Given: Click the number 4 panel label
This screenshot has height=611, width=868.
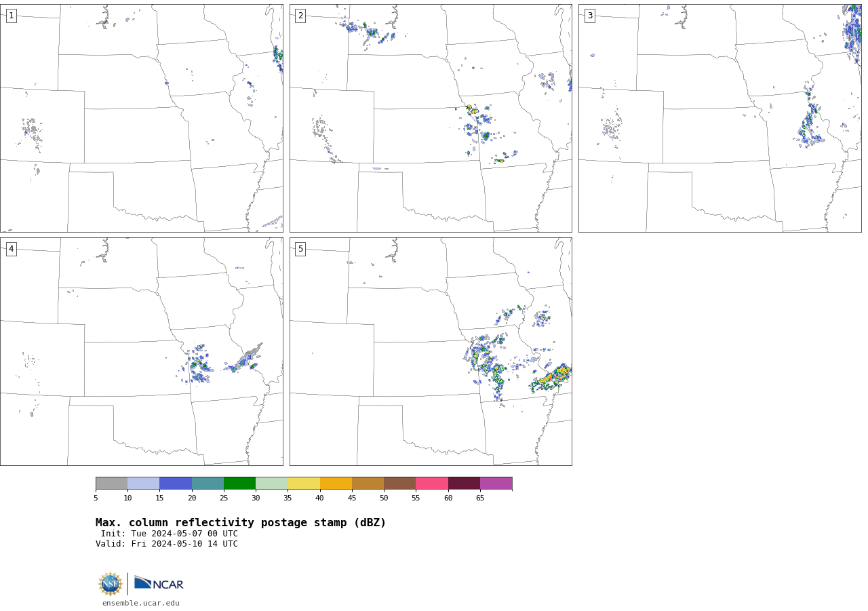Looking at the screenshot, I should [x=11, y=249].
